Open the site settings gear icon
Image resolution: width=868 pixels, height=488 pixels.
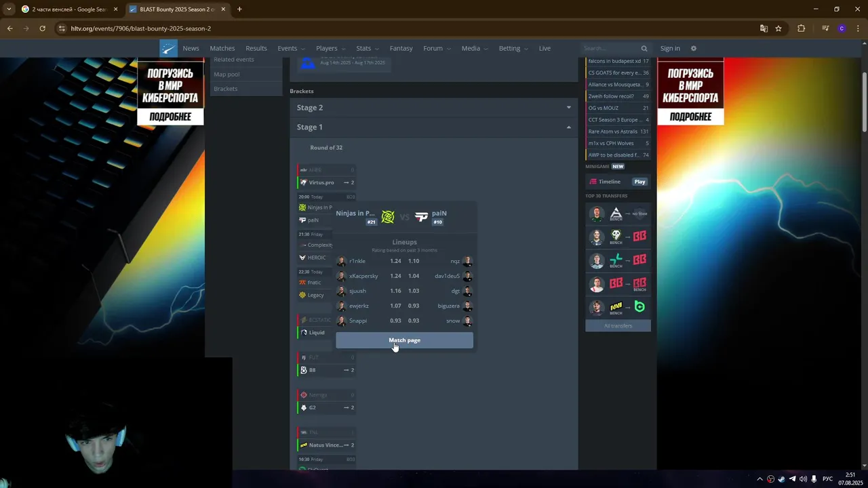pyautogui.click(x=693, y=48)
